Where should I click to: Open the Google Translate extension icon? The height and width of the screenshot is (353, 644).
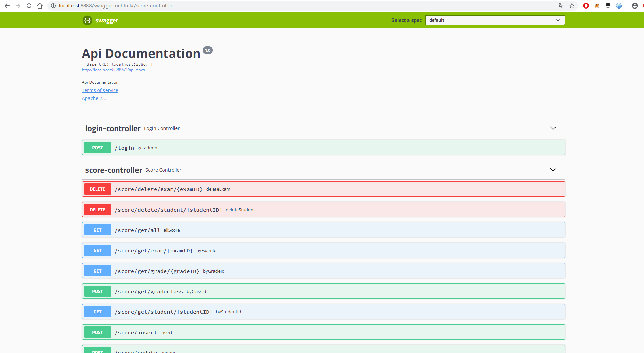click(561, 6)
